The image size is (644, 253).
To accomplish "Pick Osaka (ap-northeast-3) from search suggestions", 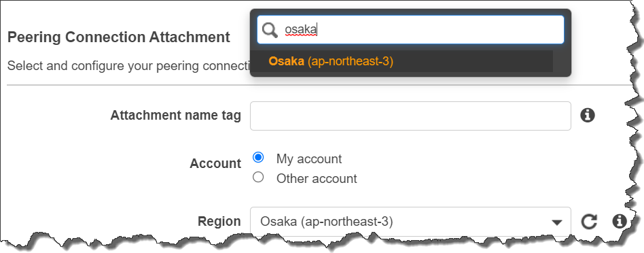I will pyautogui.click(x=401, y=61).
